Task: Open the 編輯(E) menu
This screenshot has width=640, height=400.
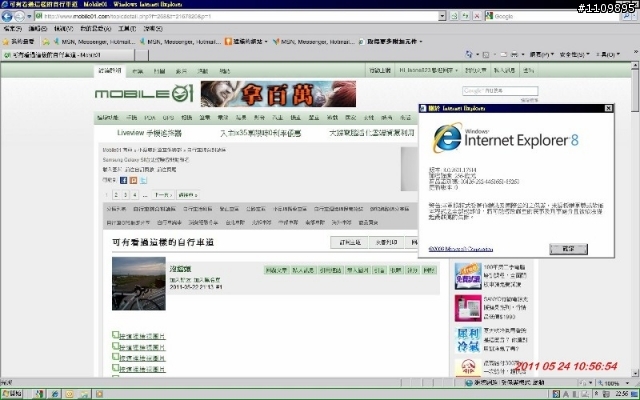Action: point(38,29)
